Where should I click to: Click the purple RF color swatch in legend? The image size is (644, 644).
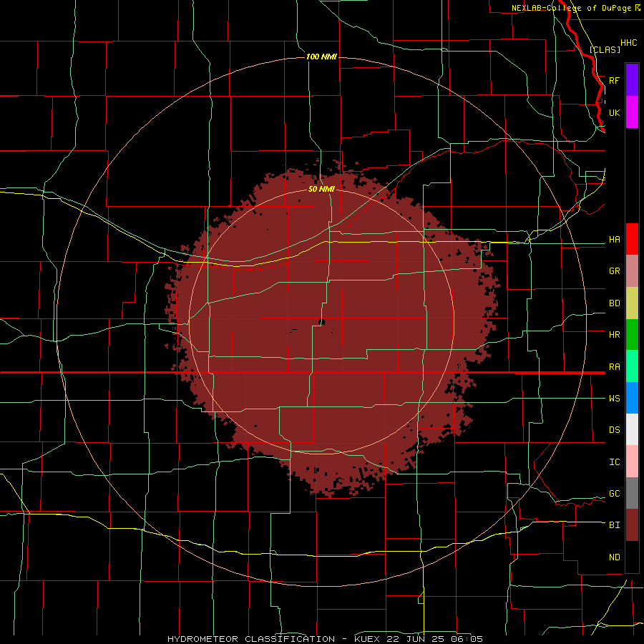tap(632, 80)
